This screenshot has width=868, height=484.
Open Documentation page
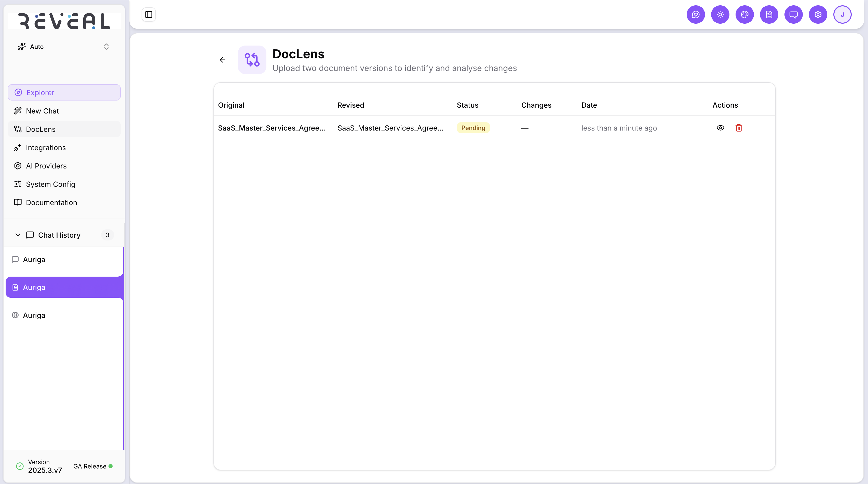click(64, 203)
